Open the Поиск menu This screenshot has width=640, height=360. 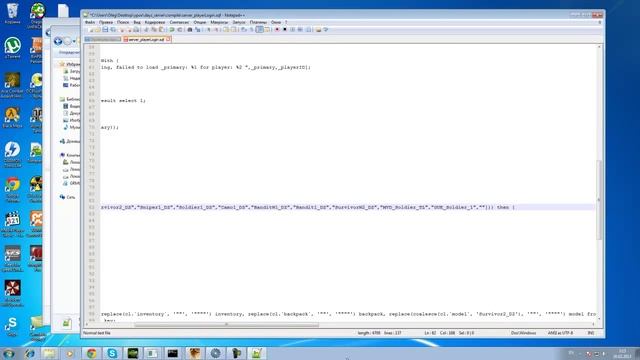[x=123, y=22]
